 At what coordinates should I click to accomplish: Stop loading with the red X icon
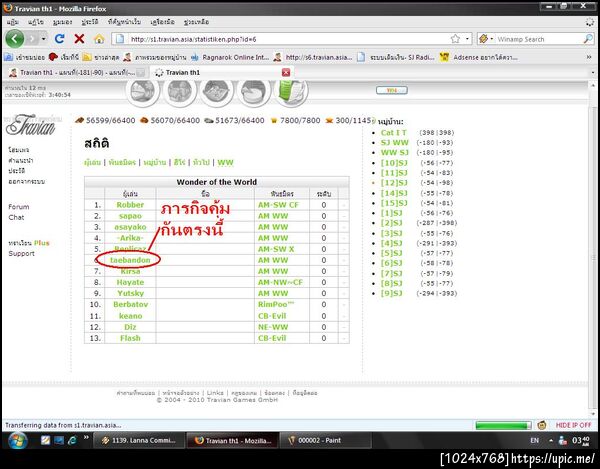tap(79, 39)
